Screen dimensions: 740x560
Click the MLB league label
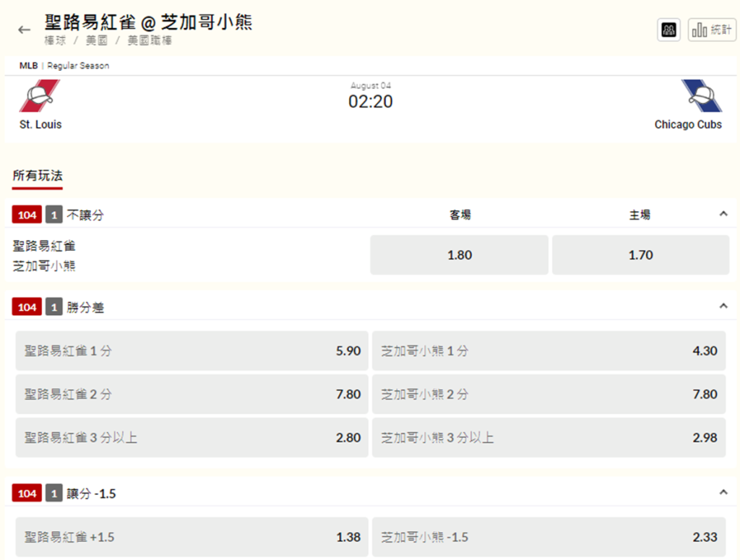tap(28, 66)
